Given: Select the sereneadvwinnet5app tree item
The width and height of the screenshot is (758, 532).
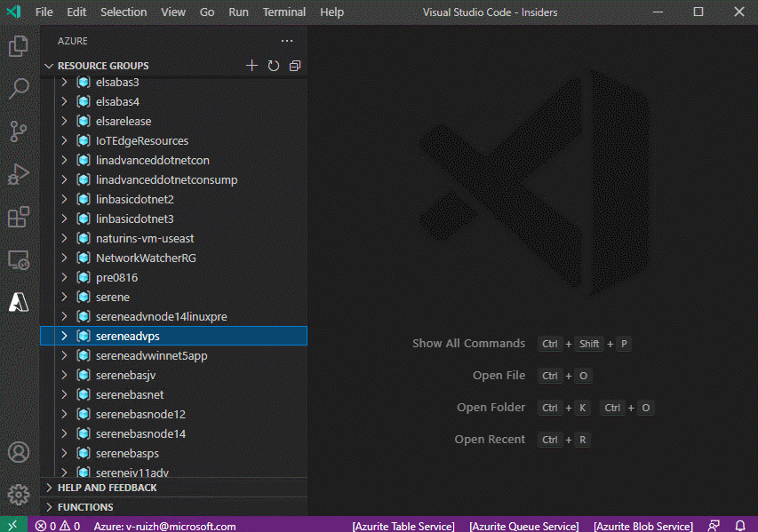Looking at the screenshot, I should pos(173,355).
